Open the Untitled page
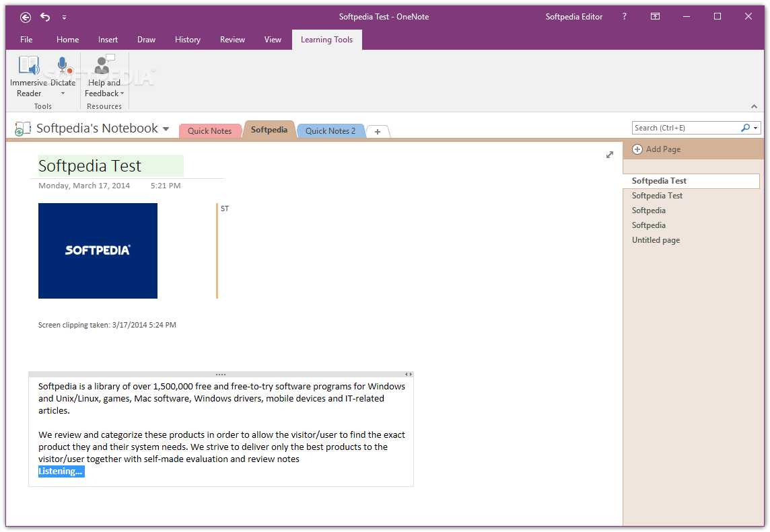The height and width of the screenshot is (532, 770). [x=691, y=239]
